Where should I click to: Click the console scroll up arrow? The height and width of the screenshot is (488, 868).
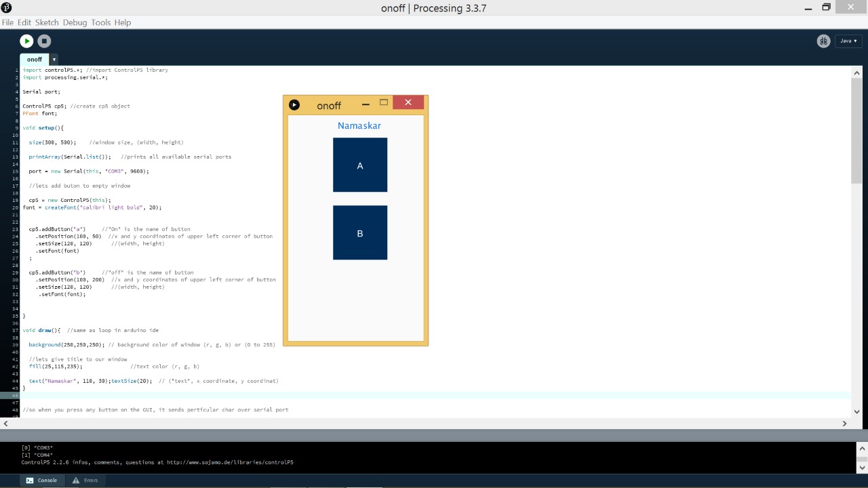pyautogui.click(x=862, y=449)
